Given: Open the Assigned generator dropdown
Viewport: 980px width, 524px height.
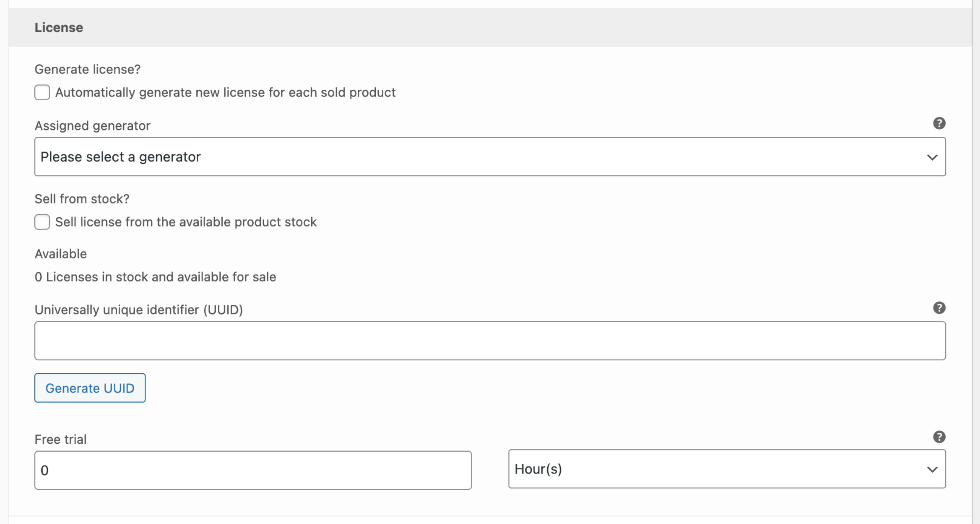Looking at the screenshot, I should pyautogui.click(x=490, y=157).
